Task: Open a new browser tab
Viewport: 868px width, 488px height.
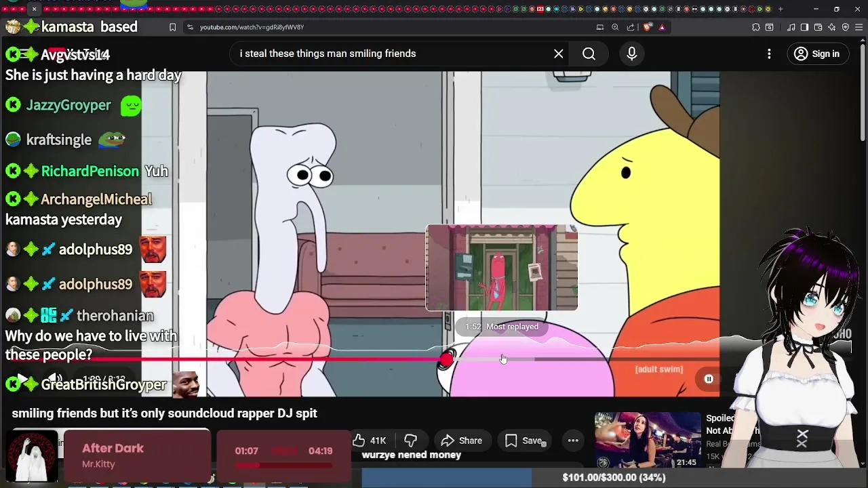Action: pyautogui.click(x=781, y=9)
